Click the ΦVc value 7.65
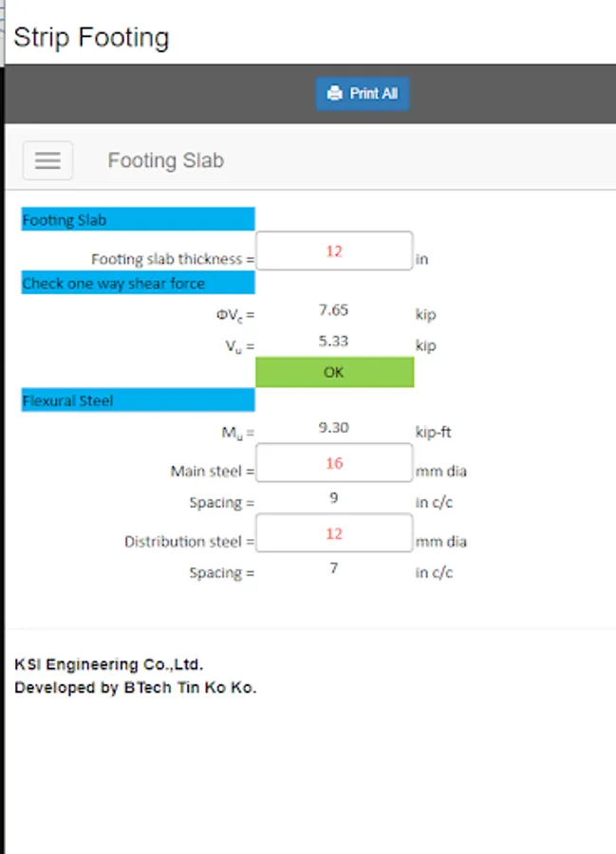 334,309
